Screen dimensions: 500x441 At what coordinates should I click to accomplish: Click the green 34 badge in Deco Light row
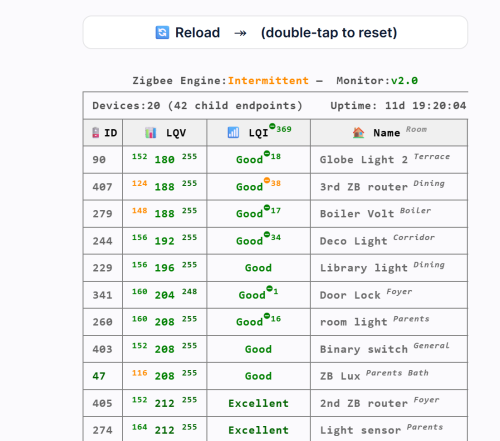coord(272,237)
